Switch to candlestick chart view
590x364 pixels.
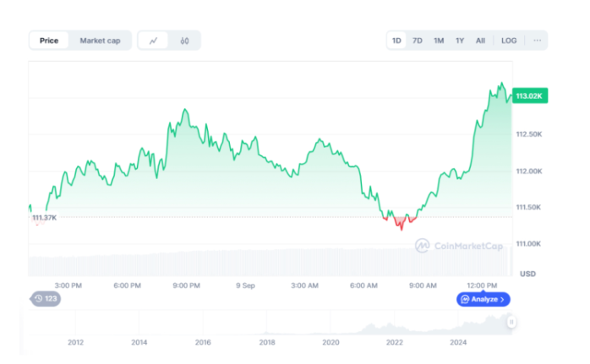(x=184, y=41)
